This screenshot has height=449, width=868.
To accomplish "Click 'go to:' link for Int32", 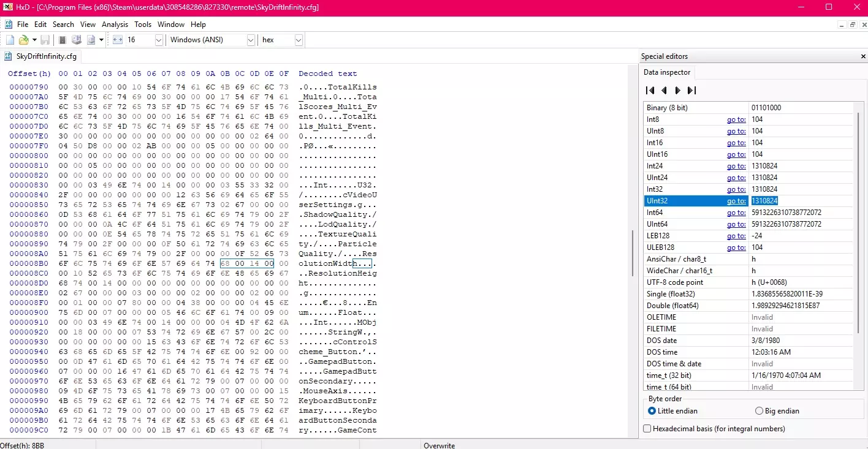I will tap(736, 189).
